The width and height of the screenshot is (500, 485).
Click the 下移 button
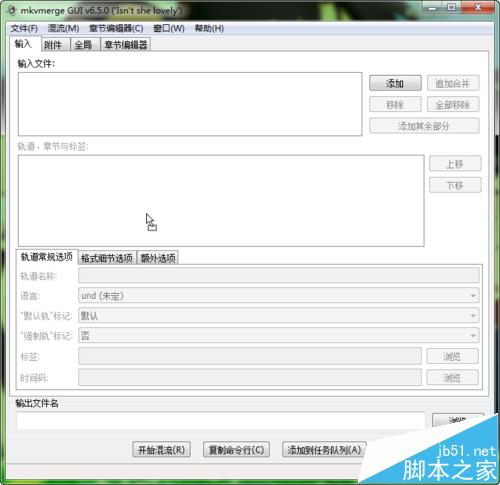[455, 185]
